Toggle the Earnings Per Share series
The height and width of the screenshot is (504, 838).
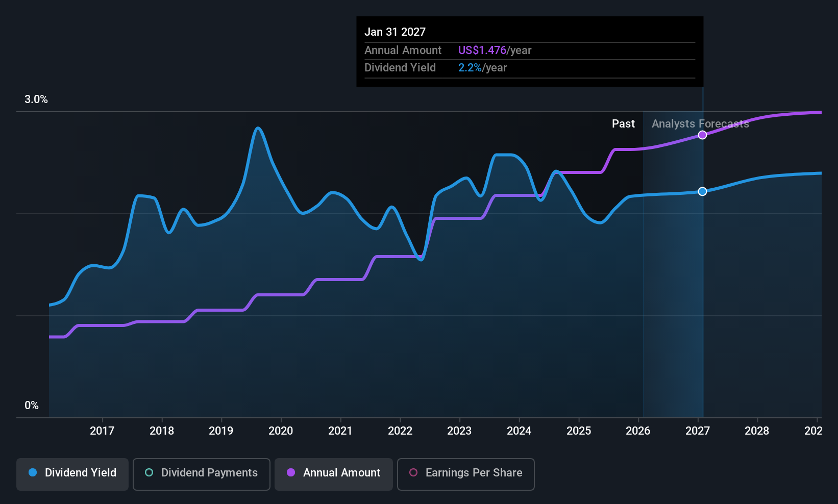coord(466,474)
